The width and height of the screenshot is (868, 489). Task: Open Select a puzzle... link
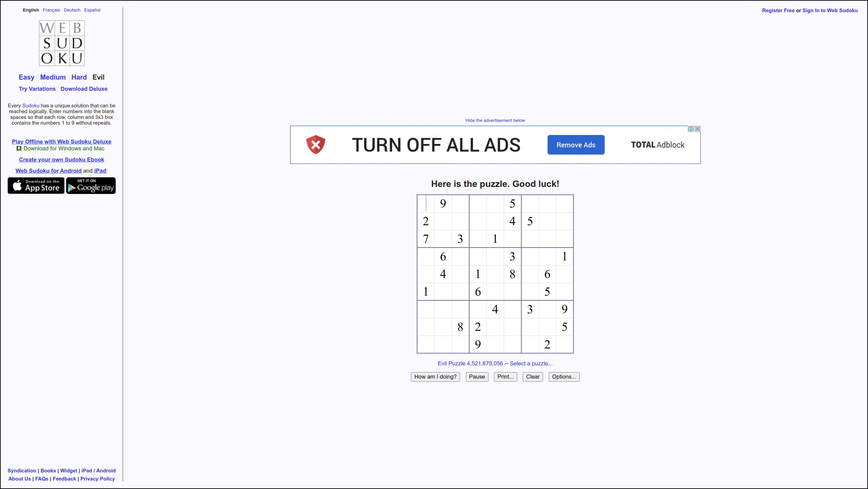(x=531, y=363)
